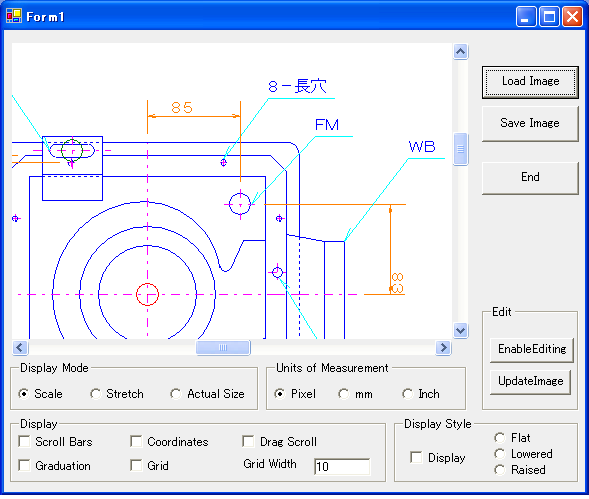Click the End button
Image resolution: width=589 pixels, height=499 pixels.
click(530, 177)
